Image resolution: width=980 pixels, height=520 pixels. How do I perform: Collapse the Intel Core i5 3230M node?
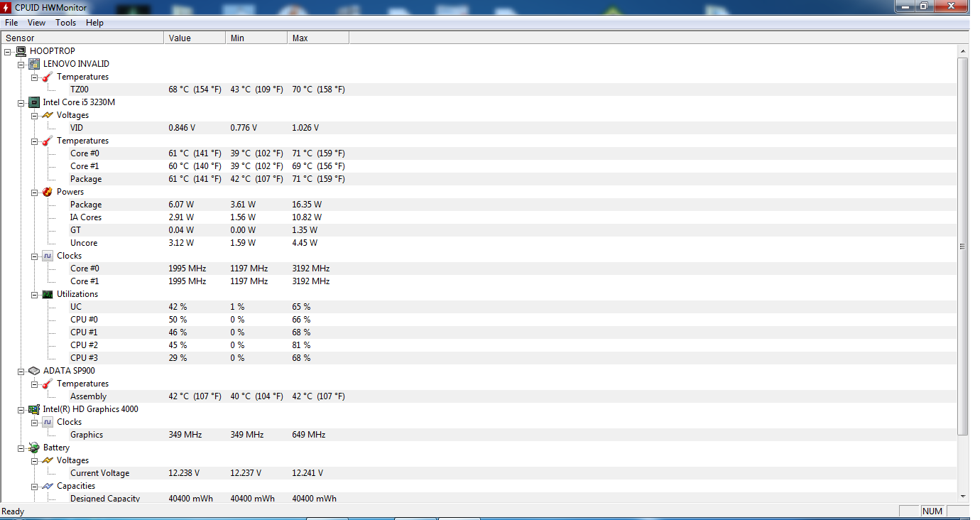pyautogui.click(x=21, y=102)
